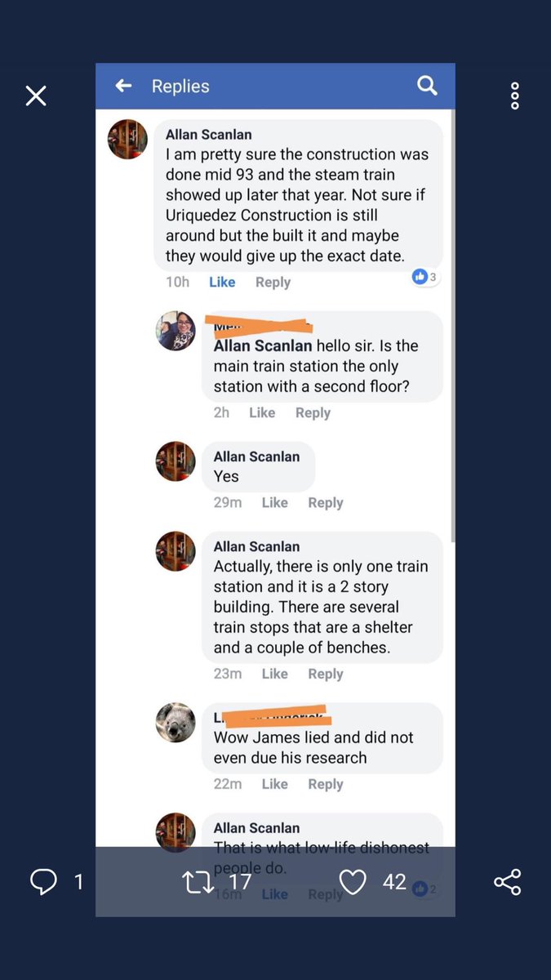Like the comment posted 10h ago
551x980 pixels.
tap(222, 282)
